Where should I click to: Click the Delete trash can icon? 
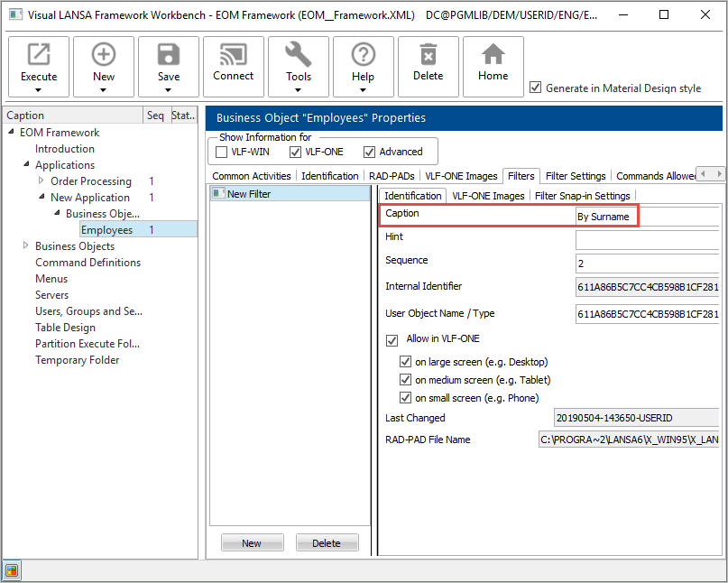pos(428,56)
